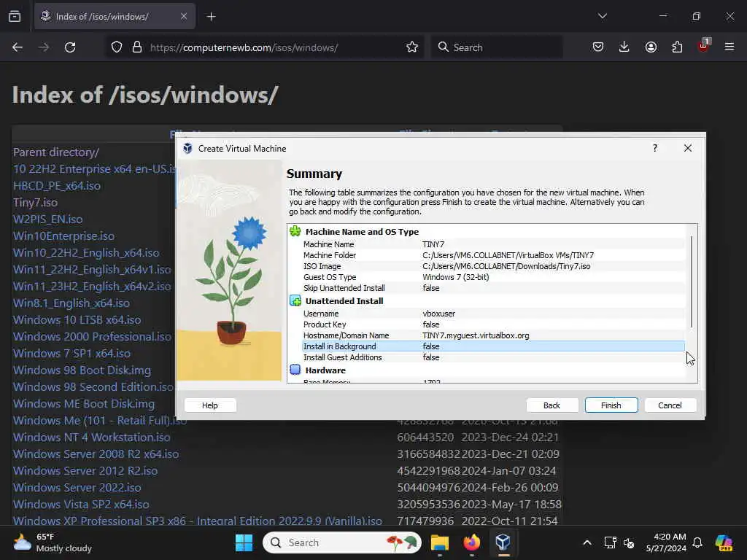Open the Pocket save icon
The width and height of the screenshot is (747, 560).
(598, 47)
